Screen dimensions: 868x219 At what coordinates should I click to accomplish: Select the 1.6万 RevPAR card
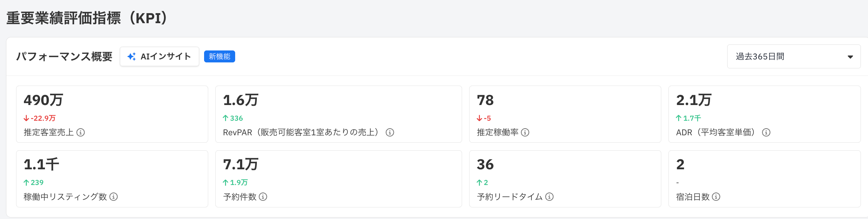click(x=339, y=114)
